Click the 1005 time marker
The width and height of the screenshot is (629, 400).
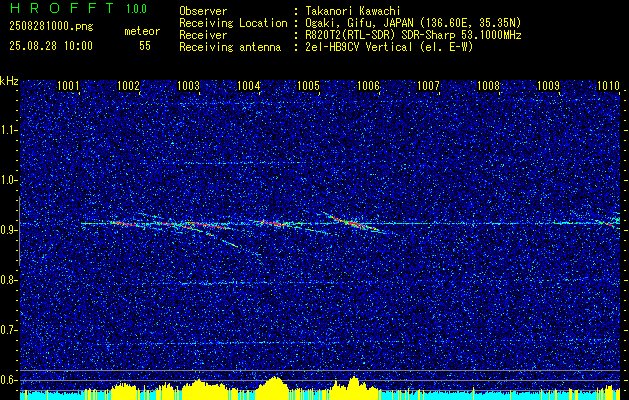coord(308,85)
